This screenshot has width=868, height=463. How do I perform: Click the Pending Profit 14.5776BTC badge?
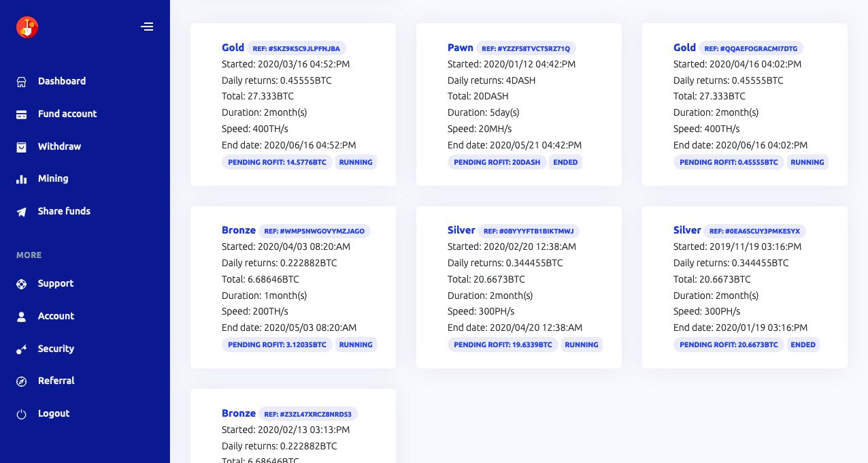tap(277, 162)
